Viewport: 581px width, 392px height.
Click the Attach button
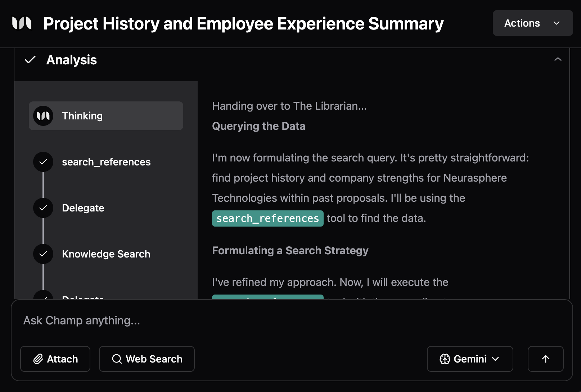point(55,359)
